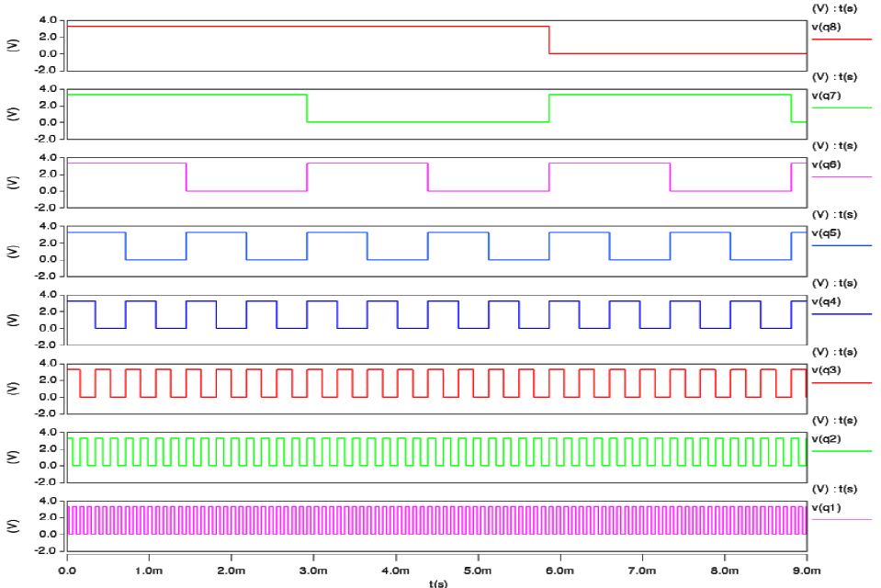Click the (V) y-axis label of the v(q1) plot

pyautogui.click(x=12, y=526)
